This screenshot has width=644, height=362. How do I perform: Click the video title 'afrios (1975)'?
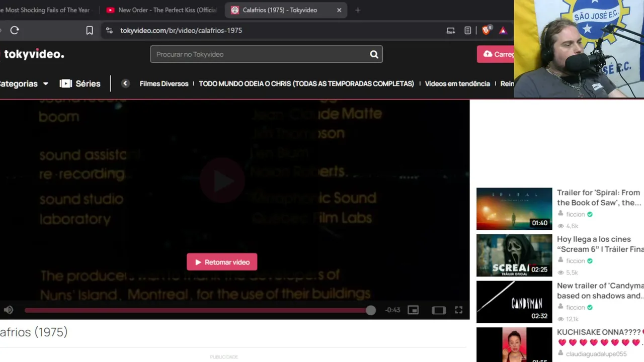click(x=34, y=332)
